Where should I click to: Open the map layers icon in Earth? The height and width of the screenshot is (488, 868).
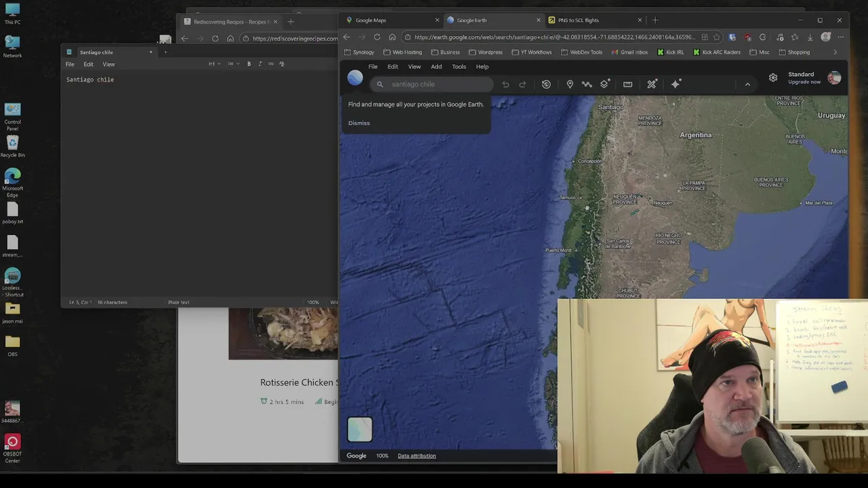point(605,84)
